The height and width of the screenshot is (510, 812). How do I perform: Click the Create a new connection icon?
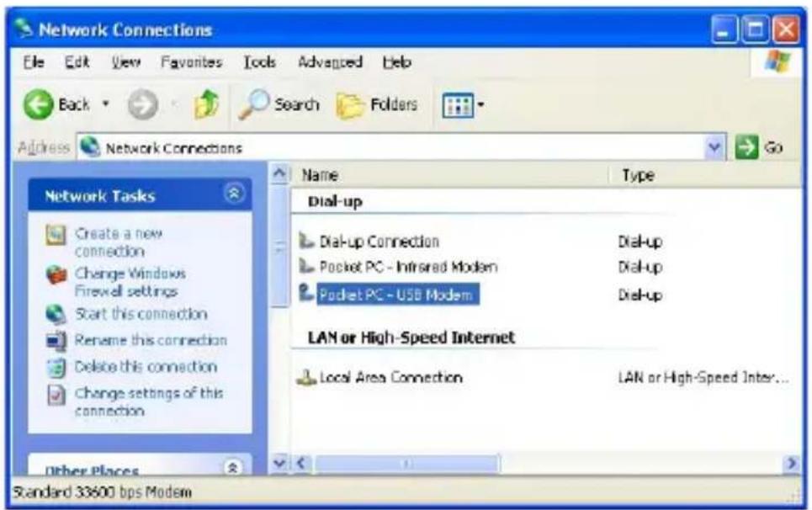[x=56, y=235]
